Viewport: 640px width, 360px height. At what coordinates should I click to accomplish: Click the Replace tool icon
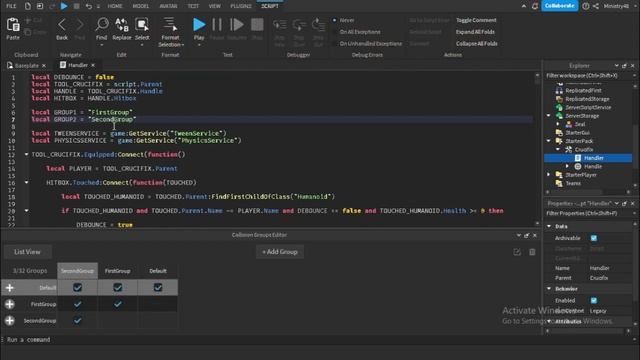[122, 24]
